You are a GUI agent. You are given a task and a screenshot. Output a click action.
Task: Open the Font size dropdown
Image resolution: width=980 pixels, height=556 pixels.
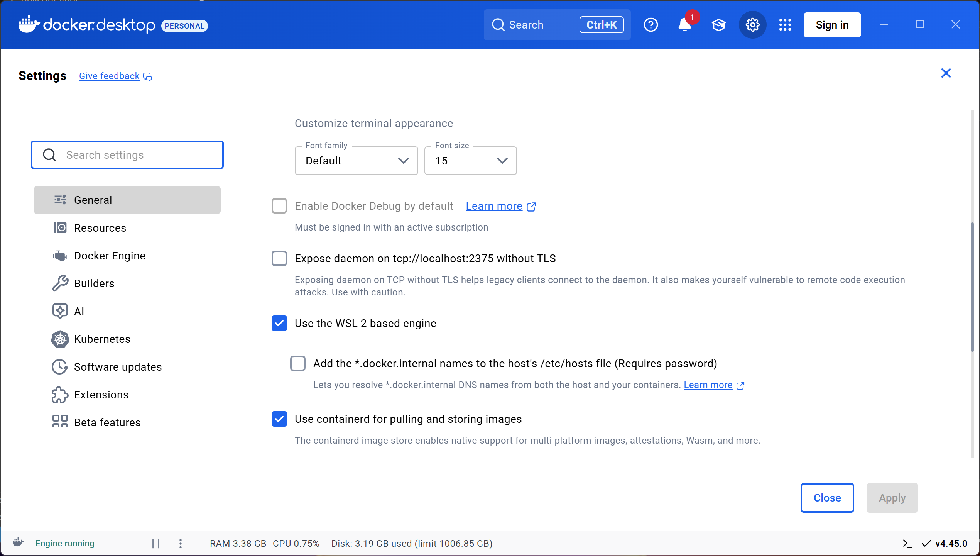click(471, 161)
